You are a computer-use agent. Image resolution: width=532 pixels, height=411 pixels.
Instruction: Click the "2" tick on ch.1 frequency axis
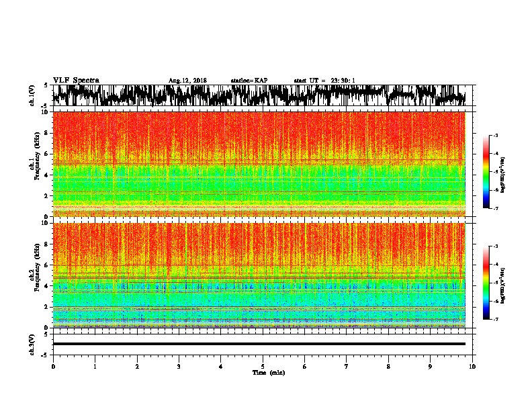(x=47, y=196)
